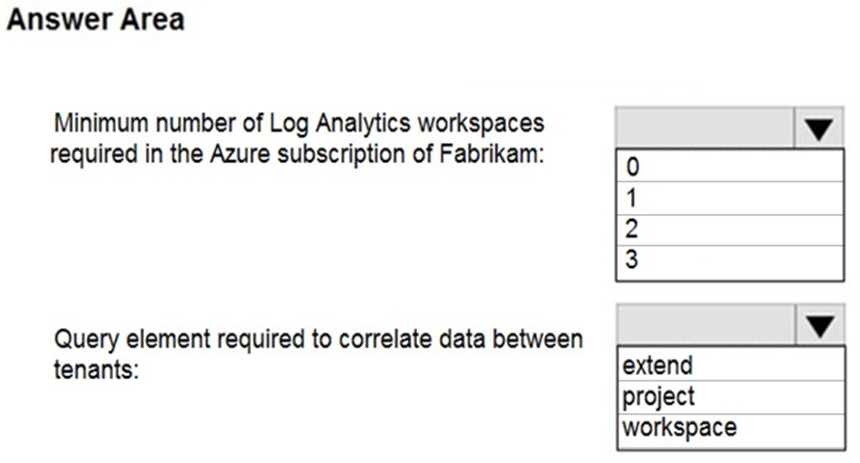Pick option 2 from the workspaces list
This screenshot has height=463, width=860.
[729, 229]
